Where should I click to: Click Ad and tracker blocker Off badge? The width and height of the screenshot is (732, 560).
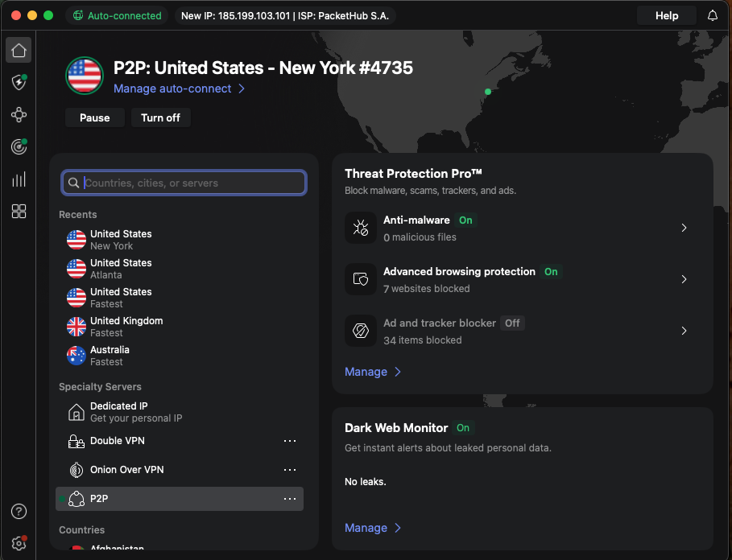512,323
